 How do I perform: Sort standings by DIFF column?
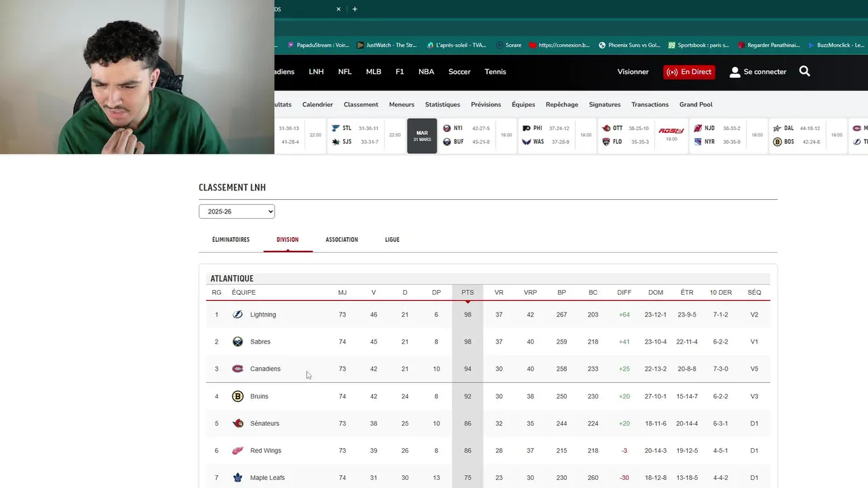click(x=625, y=292)
